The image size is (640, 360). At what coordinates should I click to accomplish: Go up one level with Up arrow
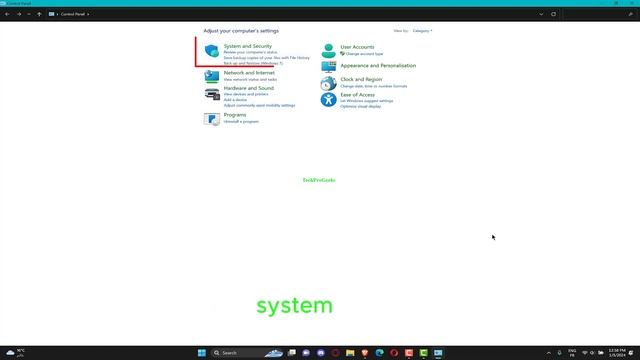pyautogui.click(x=39, y=14)
